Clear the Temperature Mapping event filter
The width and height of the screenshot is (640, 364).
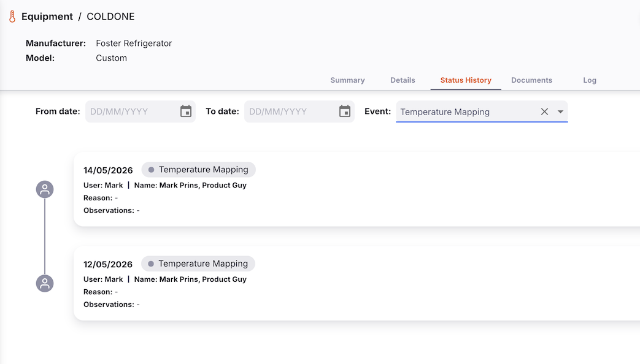544,112
